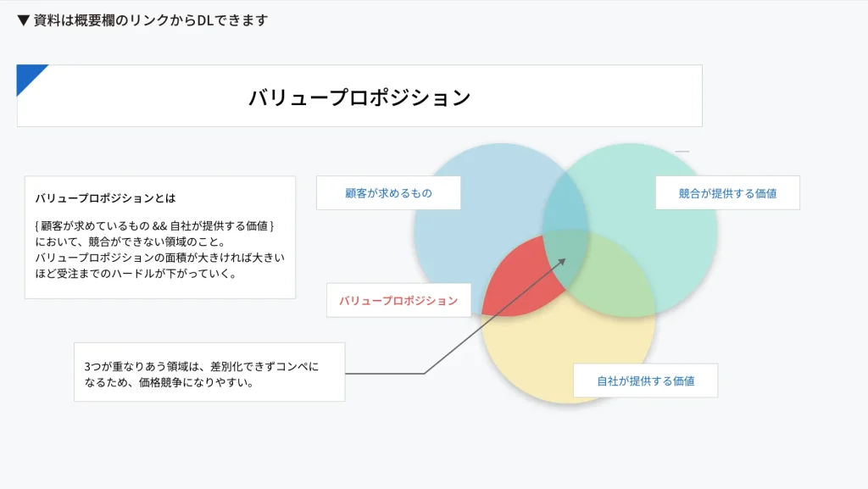Select the 競合が提供する価値 label
Screen dimensions: 868x489
click(x=727, y=193)
